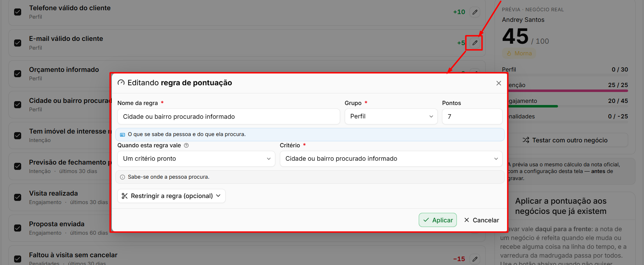This screenshot has height=265, width=644.
Task: Uncheck the Telefone válido do cliente rule
Action: tap(18, 12)
